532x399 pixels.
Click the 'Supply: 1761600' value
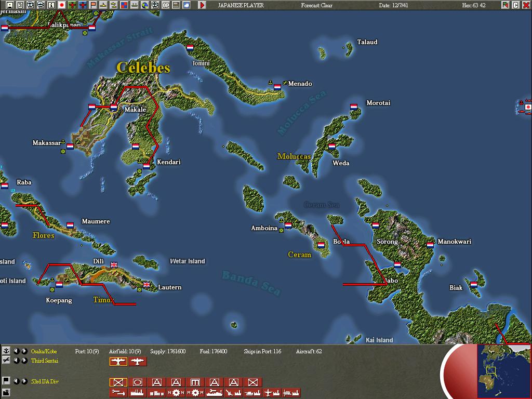[168, 351]
